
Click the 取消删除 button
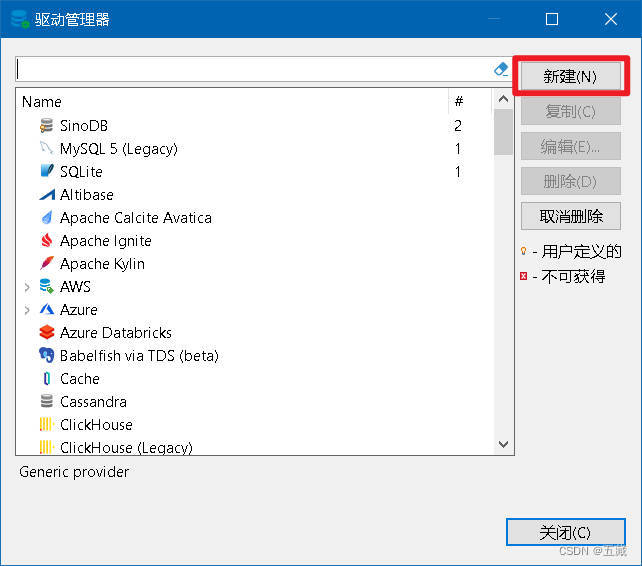point(570,216)
